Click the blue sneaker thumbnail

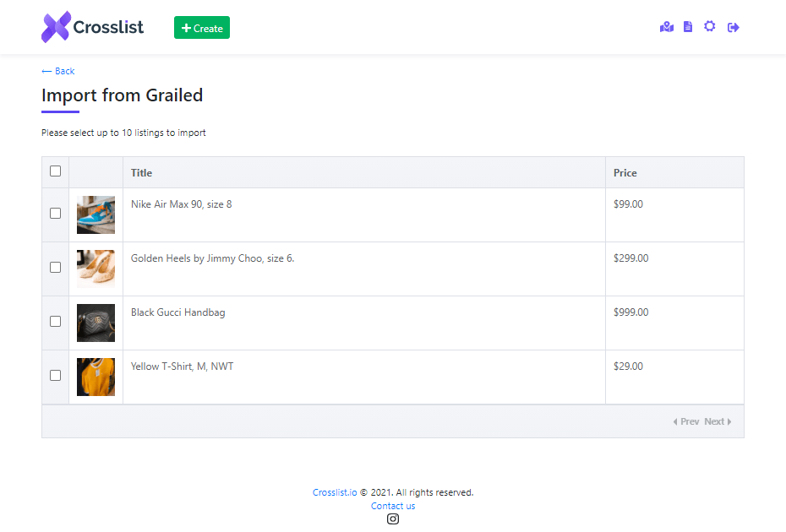coord(96,214)
